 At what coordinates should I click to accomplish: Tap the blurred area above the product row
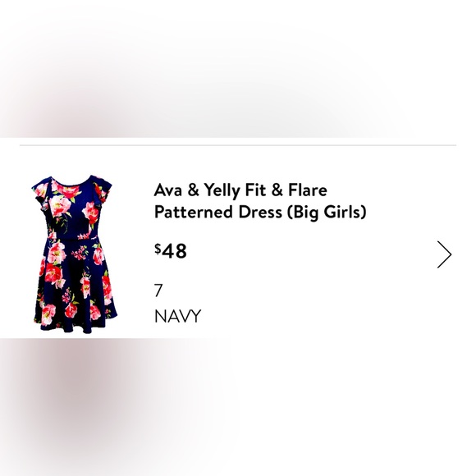(x=238, y=69)
